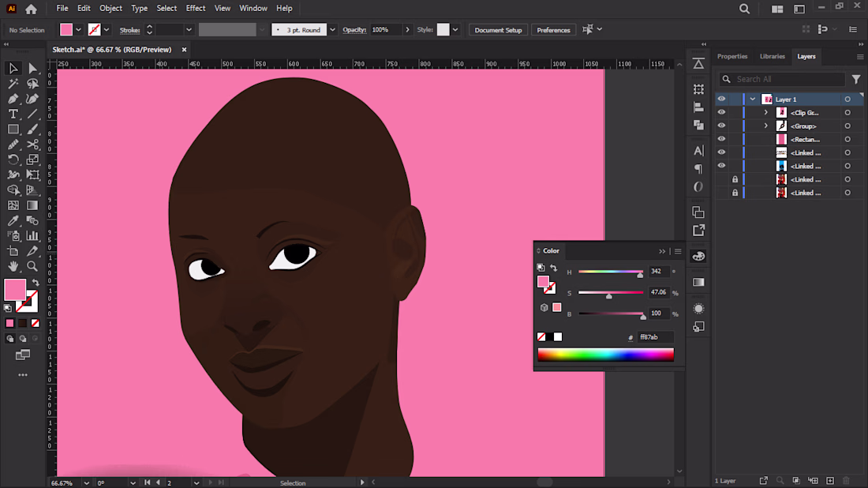Open the zoom level dropdown
This screenshot has width=868, height=488.
tap(86, 483)
